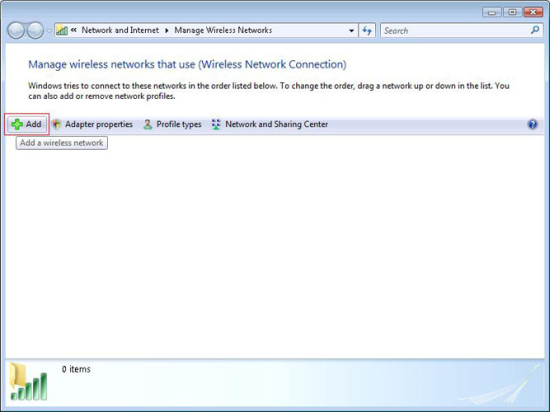Image resolution: width=550 pixels, height=412 pixels.
Task: Focus the Search input box
Action: click(455, 31)
